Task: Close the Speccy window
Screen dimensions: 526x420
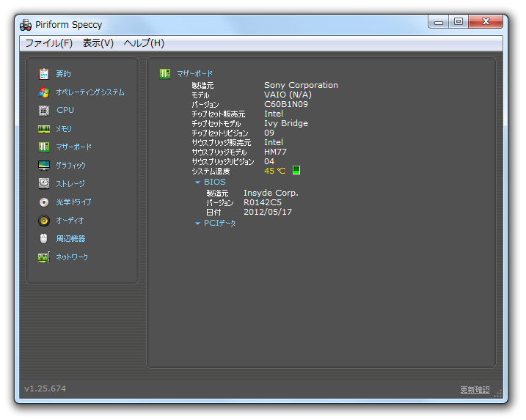Action: coord(486,22)
